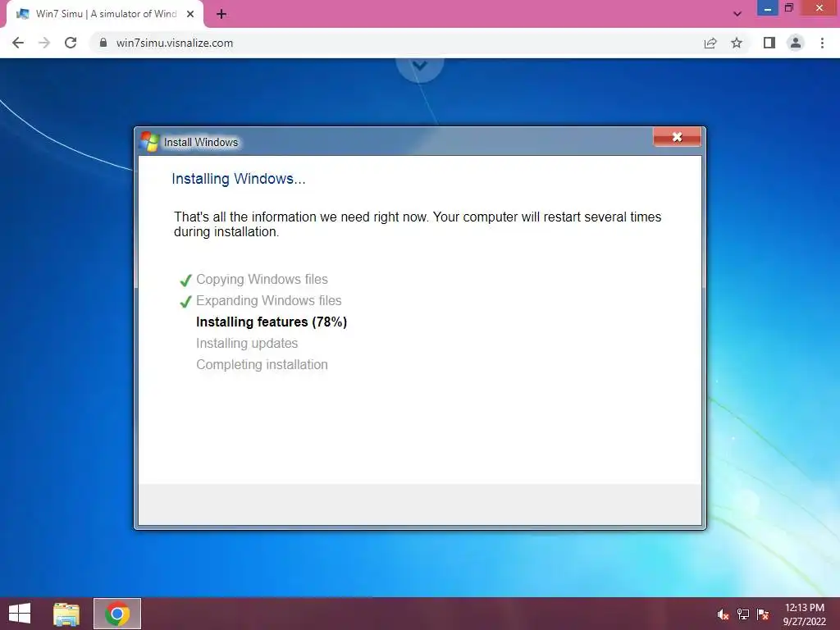Click the Install Windows title text
Image resolution: width=840 pixels, height=630 pixels.
[x=201, y=142]
